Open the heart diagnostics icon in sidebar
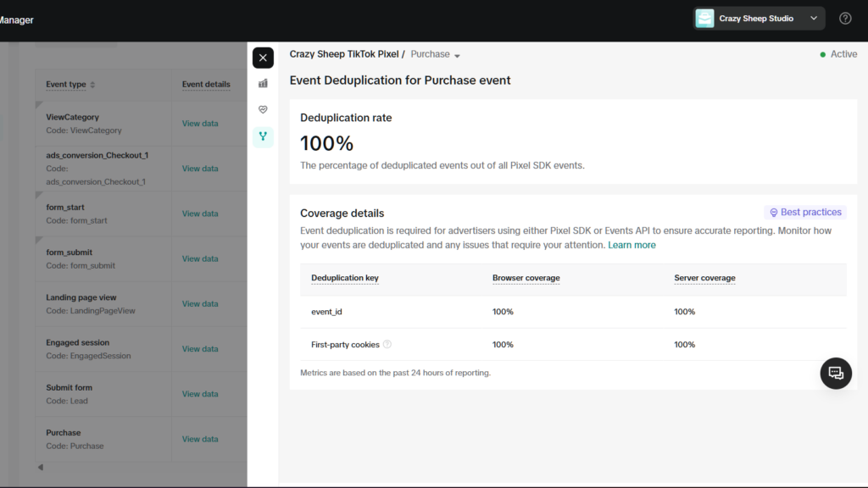The width and height of the screenshot is (868, 488). pyautogui.click(x=263, y=109)
